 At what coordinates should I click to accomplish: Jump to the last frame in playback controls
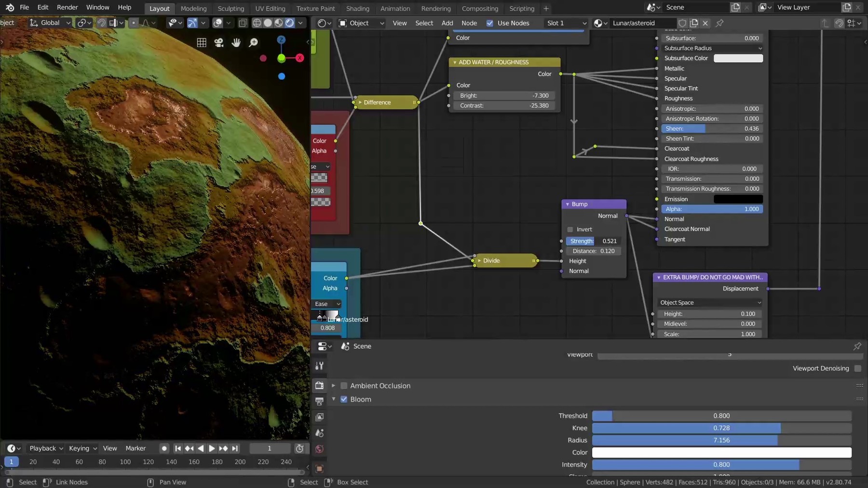coord(235,448)
